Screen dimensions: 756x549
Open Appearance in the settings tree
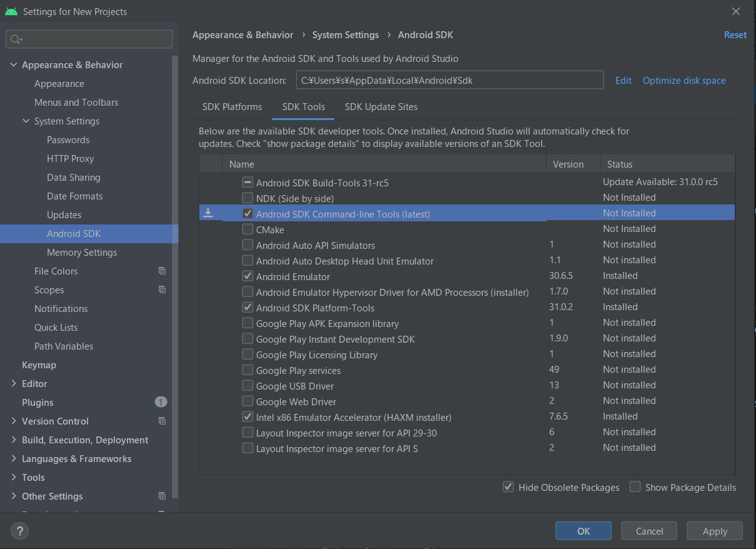59,84
